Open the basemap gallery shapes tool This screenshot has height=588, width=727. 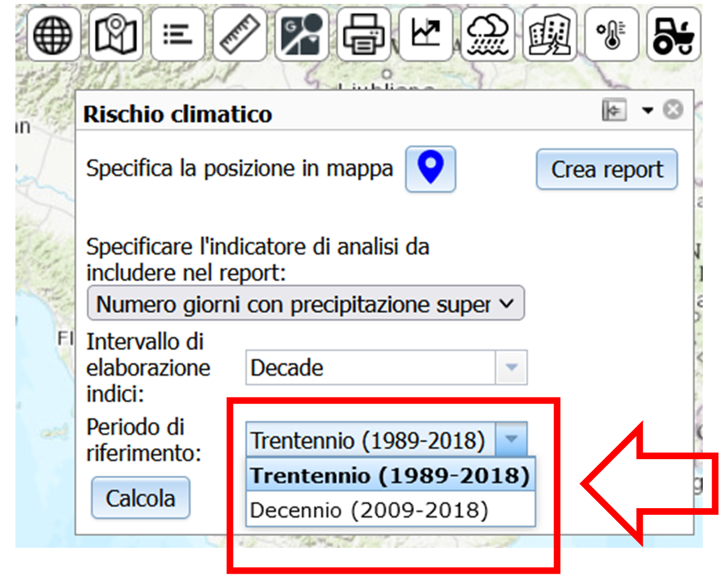click(301, 35)
